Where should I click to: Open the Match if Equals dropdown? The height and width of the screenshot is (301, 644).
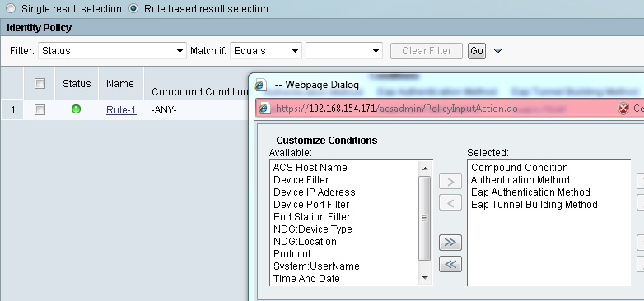click(266, 51)
